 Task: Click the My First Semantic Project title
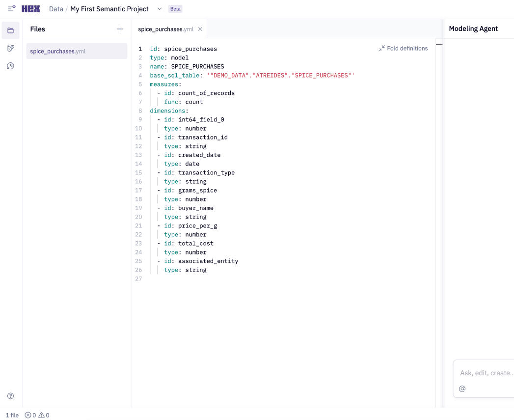[x=109, y=9]
